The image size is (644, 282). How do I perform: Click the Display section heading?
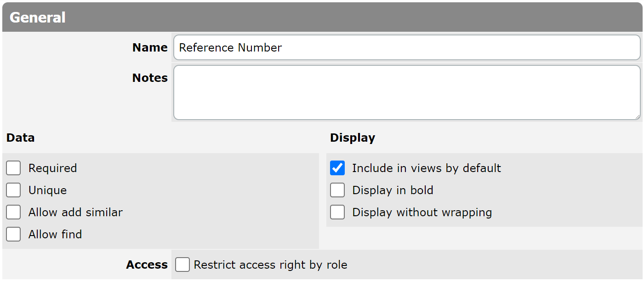point(353,138)
